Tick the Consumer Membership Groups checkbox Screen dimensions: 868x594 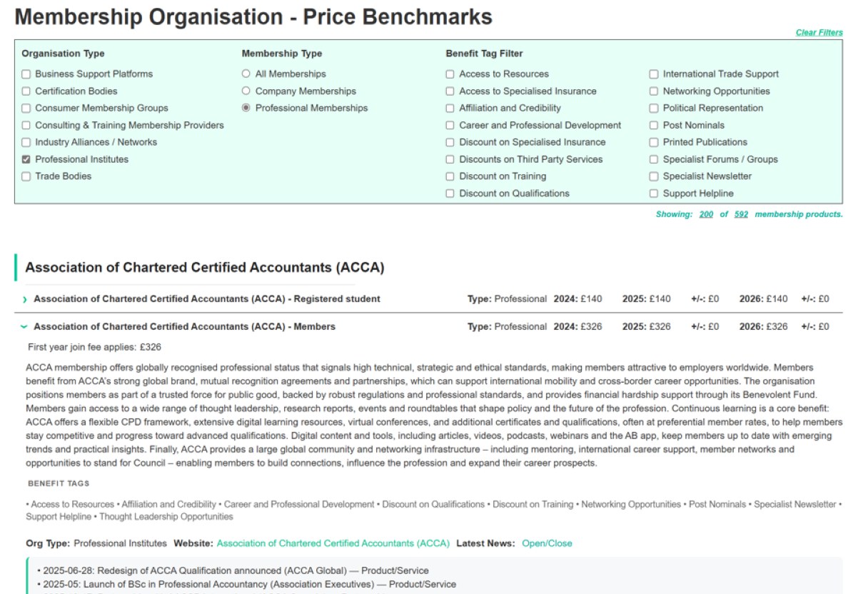26,109
